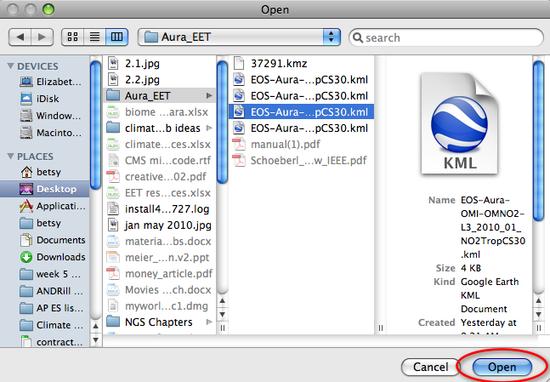Select the 37291.kmz file

pyautogui.click(x=301, y=63)
